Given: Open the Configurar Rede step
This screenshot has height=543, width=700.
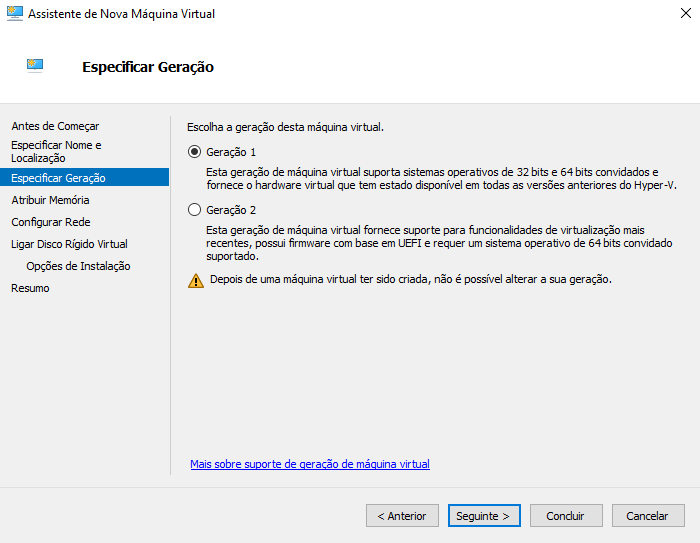Looking at the screenshot, I should pos(51,222).
